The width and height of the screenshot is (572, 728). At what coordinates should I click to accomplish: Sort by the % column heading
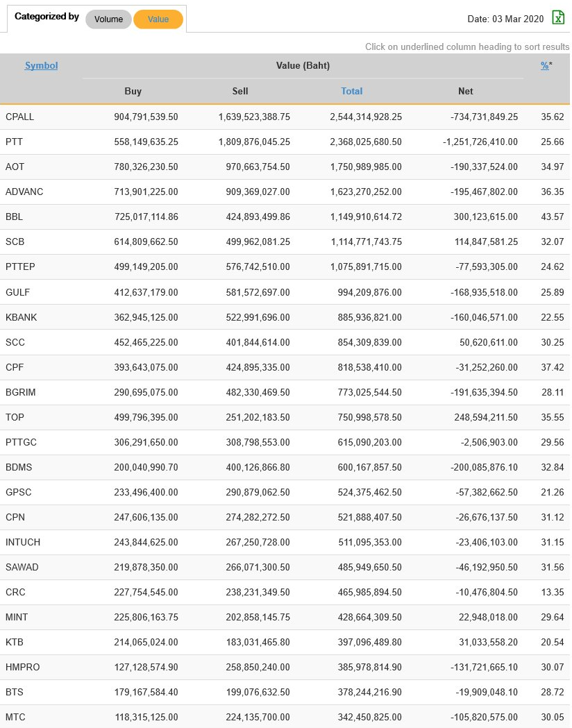point(545,66)
